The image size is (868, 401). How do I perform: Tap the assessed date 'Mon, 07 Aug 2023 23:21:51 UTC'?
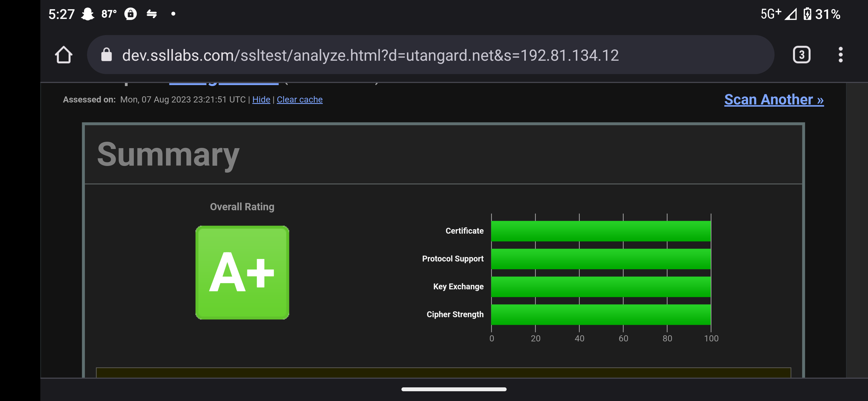(x=183, y=99)
